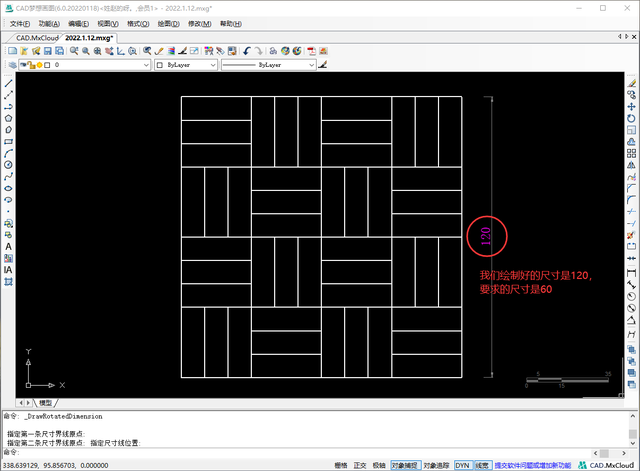
Task: Select the Polygon tool in left toolbar
Action: point(8,118)
